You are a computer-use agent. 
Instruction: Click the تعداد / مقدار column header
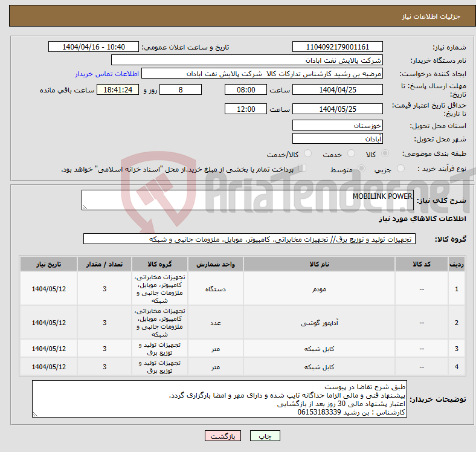(x=105, y=264)
